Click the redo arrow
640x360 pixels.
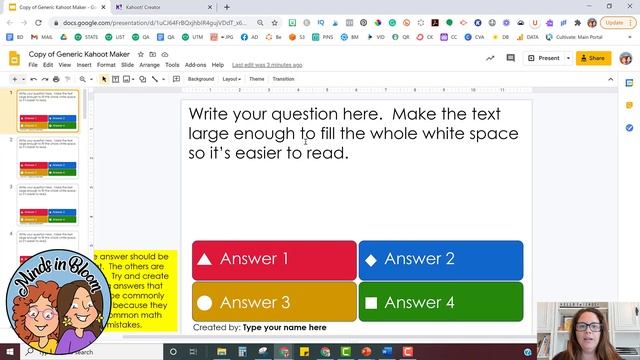[x=45, y=79]
